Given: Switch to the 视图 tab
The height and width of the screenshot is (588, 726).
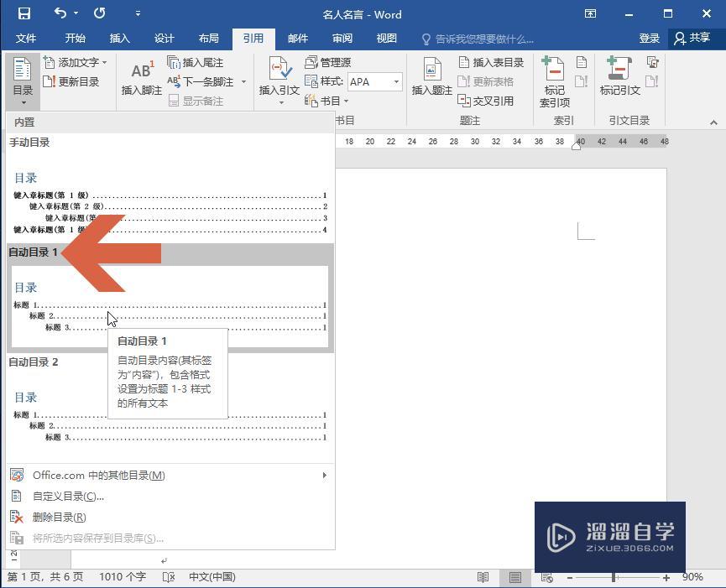Looking at the screenshot, I should pyautogui.click(x=387, y=39).
